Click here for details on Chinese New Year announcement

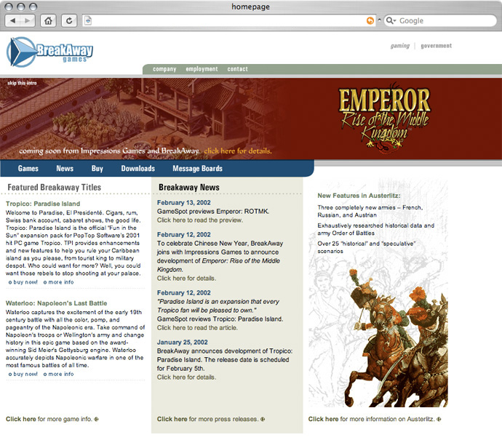(x=186, y=279)
